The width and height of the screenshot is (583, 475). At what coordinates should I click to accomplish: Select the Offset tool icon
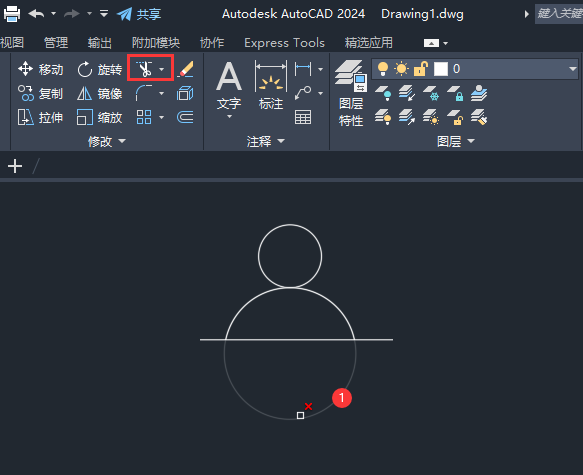click(185, 117)
